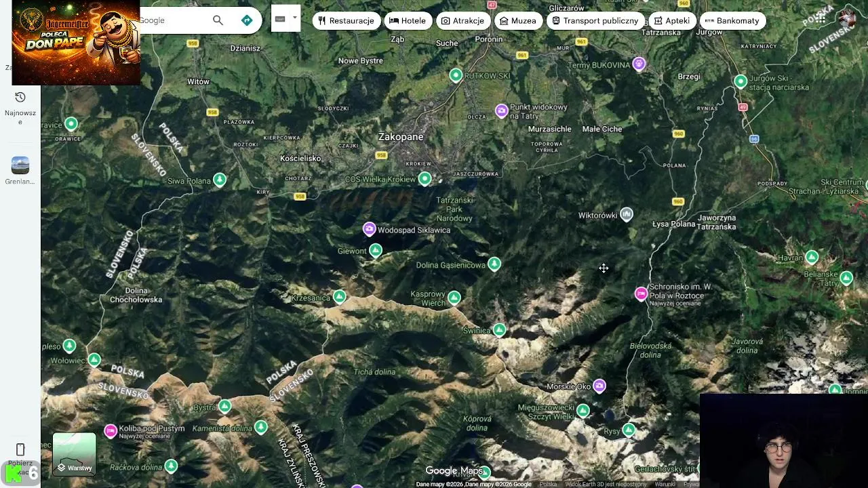The width and height of the screenshot is (868, 488).
Task: Click the Murzasichle village label
Action: click(x=549, y=129)
